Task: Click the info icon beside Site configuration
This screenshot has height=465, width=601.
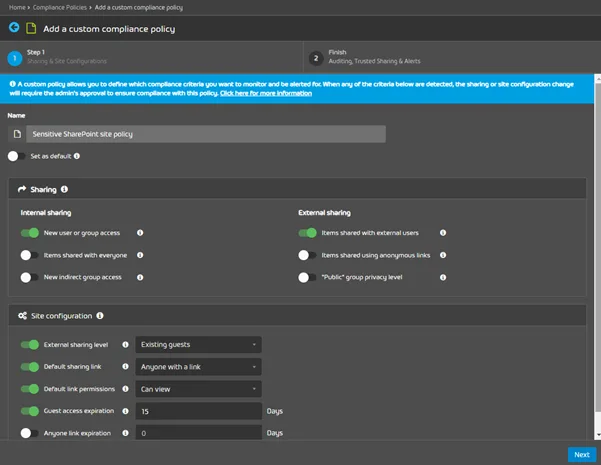Action: pos(100,315)
